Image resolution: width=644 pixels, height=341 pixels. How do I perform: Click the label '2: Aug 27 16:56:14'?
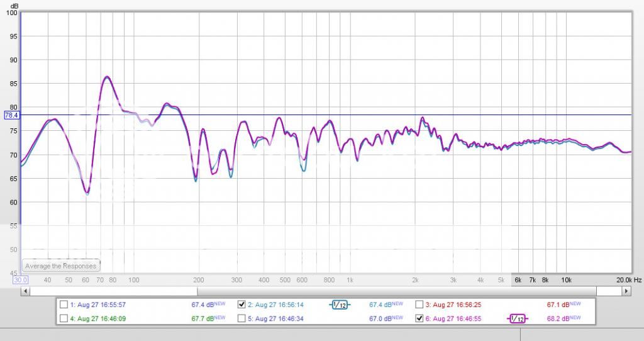pyautogui.click(x=275, y=305)
